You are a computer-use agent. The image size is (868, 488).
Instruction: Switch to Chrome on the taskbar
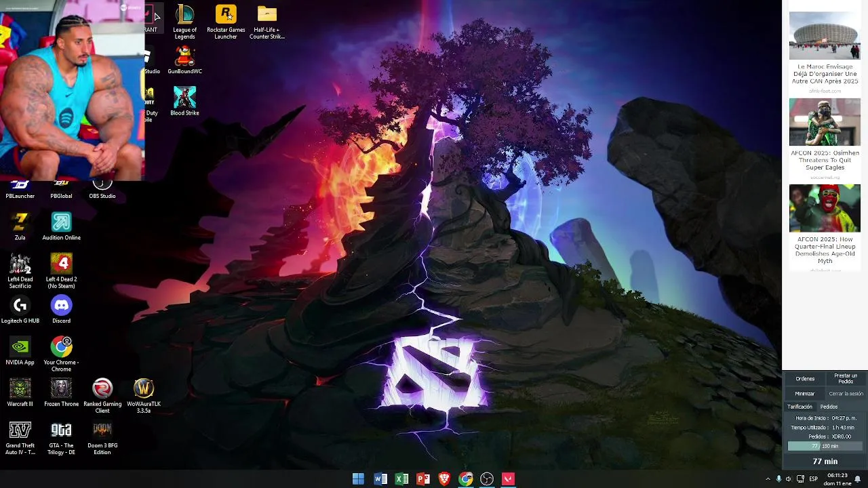pos(466,479)
